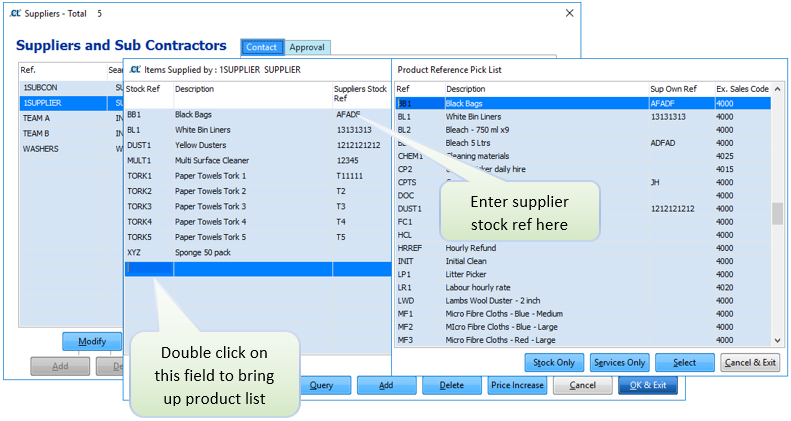Click the Select button in pick list
791x421 pixels.
[x=685, y=363]
